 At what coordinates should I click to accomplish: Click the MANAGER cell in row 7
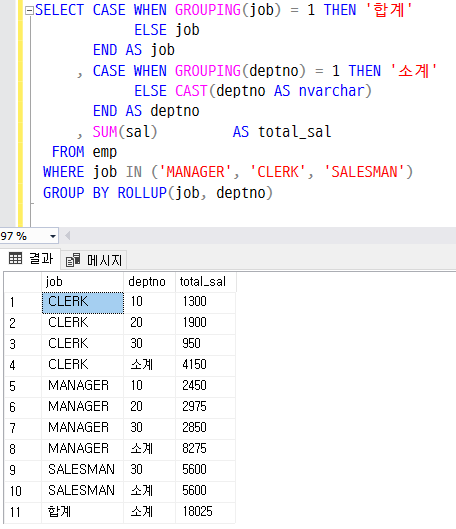[83, 428]
